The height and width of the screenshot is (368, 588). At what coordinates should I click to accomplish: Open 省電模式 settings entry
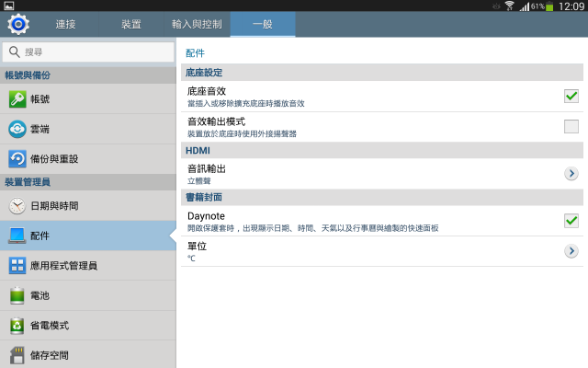pos(88,326)
